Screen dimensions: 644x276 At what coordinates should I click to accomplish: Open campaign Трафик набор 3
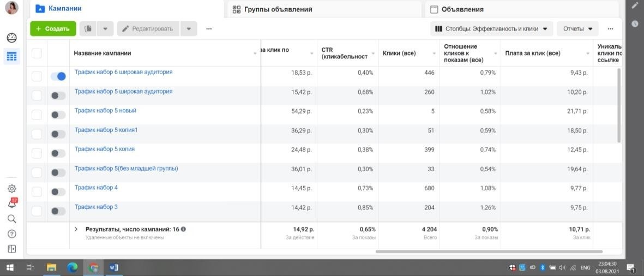click(x=96, y=207)
